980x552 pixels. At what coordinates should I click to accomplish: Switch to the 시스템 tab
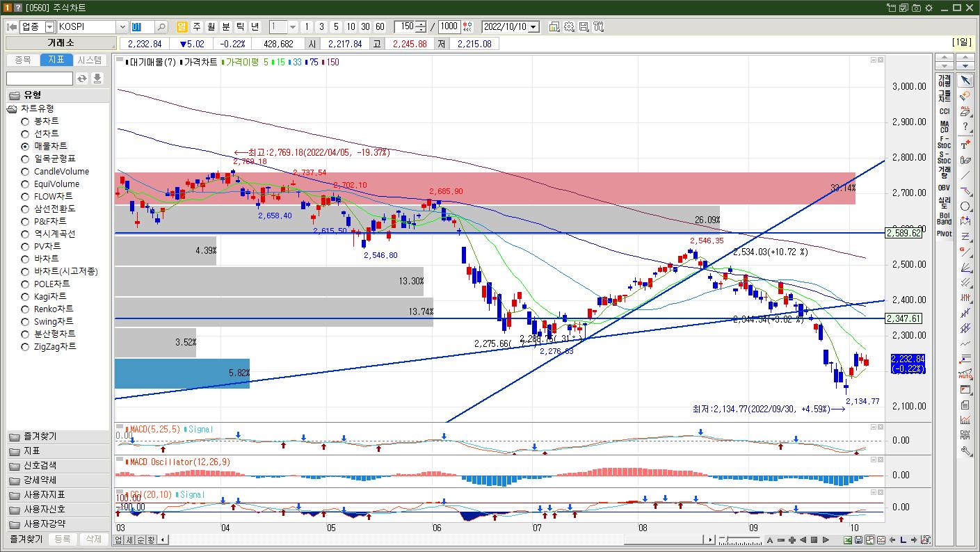point(90,60)
